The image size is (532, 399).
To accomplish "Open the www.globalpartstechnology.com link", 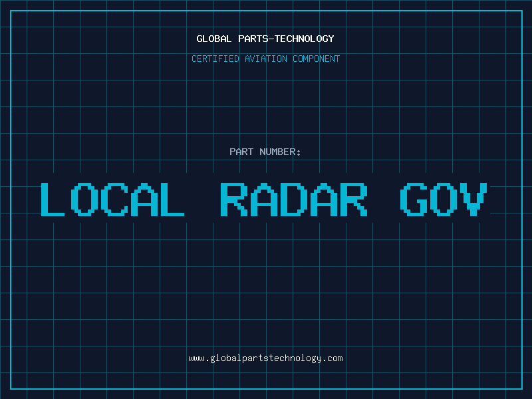I will pos(265,358).
